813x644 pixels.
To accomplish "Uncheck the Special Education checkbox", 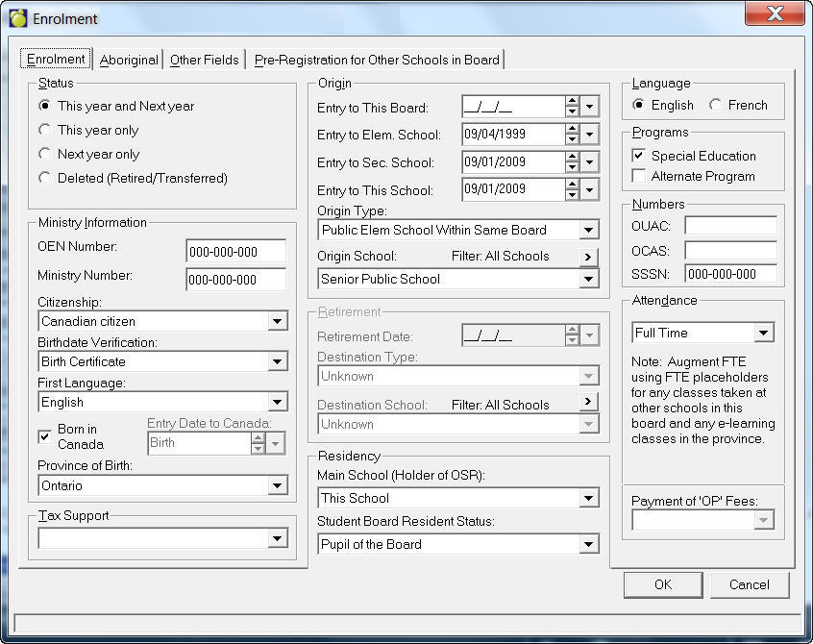I will pos(639,156).
